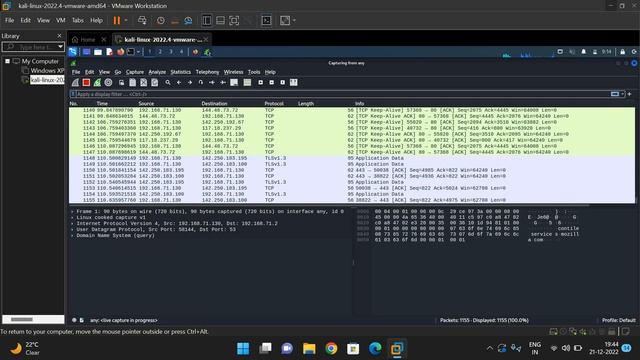Image resolution: width=640 pixels, height=360 pixels.
Task: Jump to the last packet icon
Action: pos(223,82)
